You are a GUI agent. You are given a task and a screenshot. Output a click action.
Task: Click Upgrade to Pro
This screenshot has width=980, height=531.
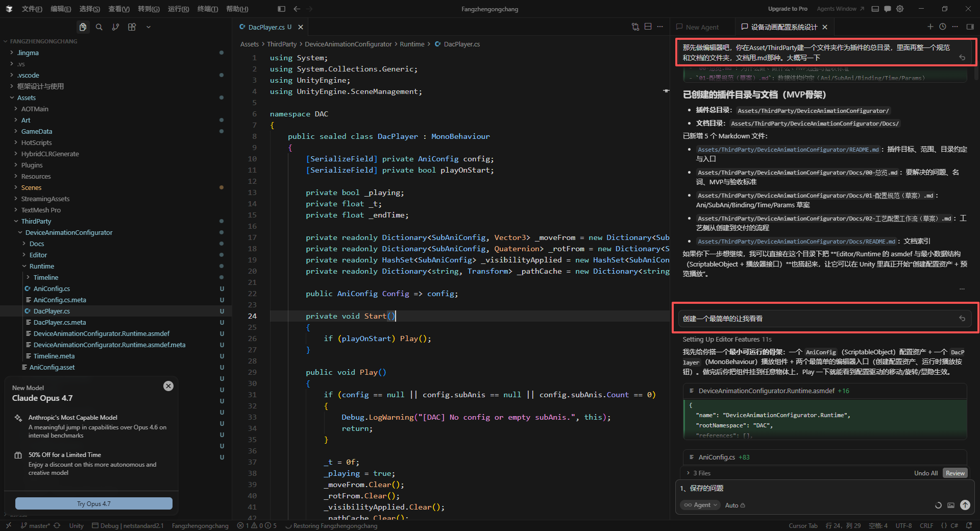[788, 9]
